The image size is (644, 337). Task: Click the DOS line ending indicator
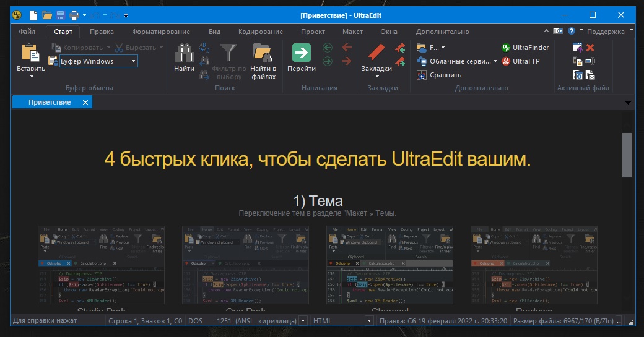click(196, 320)
